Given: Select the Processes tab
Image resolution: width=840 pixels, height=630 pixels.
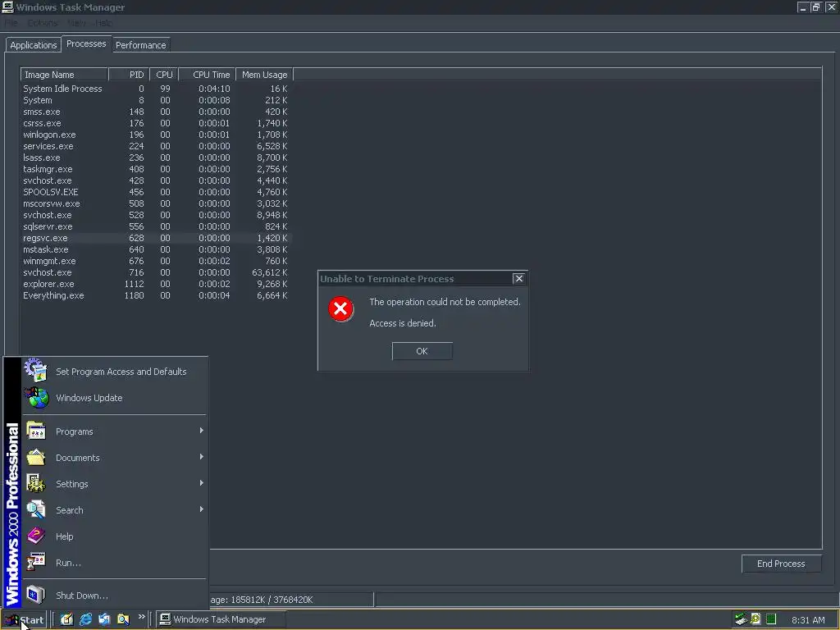Looking at the screenshot, I should coord(86,44).
